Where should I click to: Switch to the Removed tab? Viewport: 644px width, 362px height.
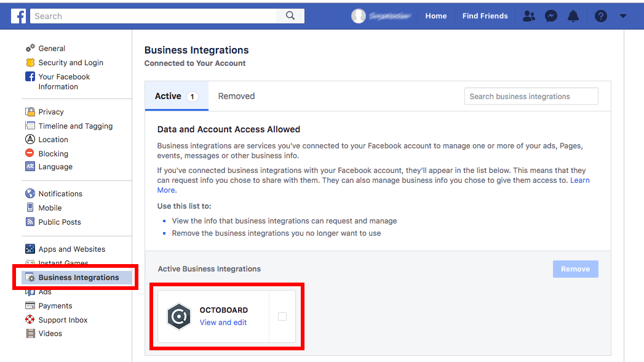coord(237,96)
